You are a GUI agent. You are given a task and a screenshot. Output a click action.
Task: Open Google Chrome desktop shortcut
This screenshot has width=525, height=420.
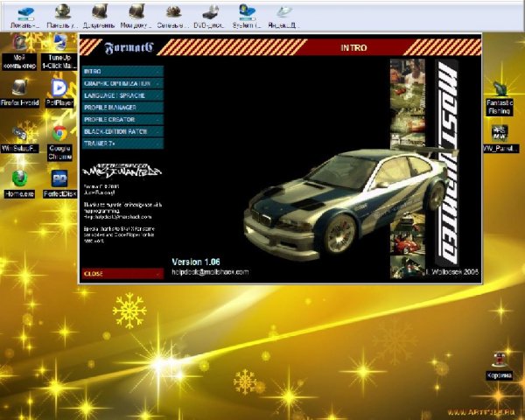click(x=59, y=136)
